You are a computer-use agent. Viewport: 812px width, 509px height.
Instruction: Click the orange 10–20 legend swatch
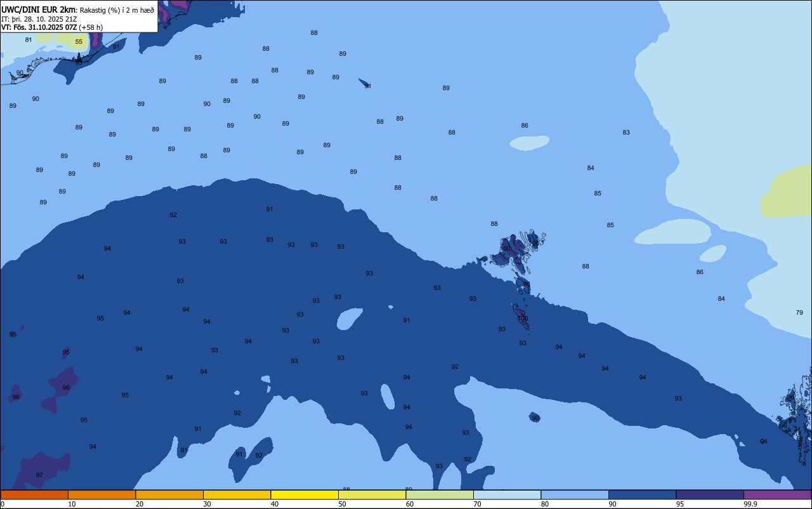101,494
